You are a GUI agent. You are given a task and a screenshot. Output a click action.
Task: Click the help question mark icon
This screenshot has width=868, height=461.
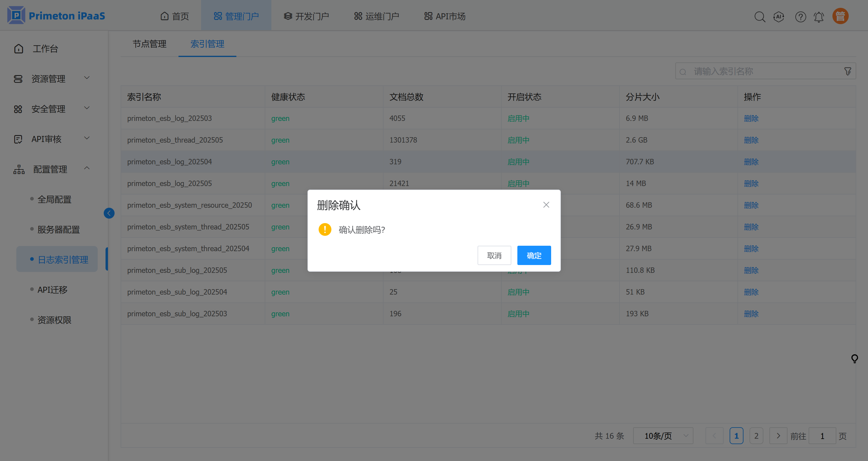(800, 17)
